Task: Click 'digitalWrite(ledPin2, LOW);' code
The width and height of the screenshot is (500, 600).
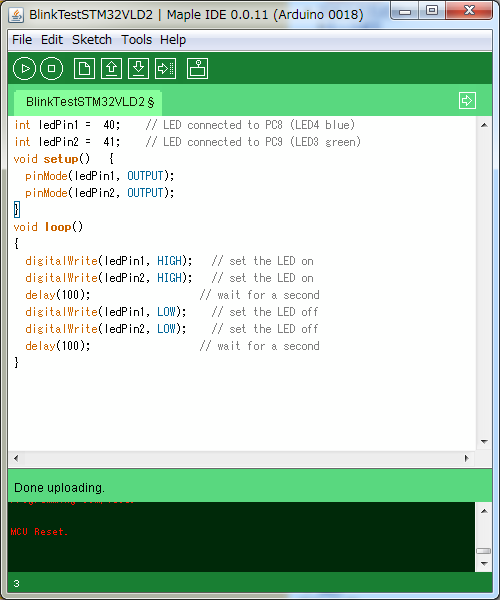Action: 106,329
